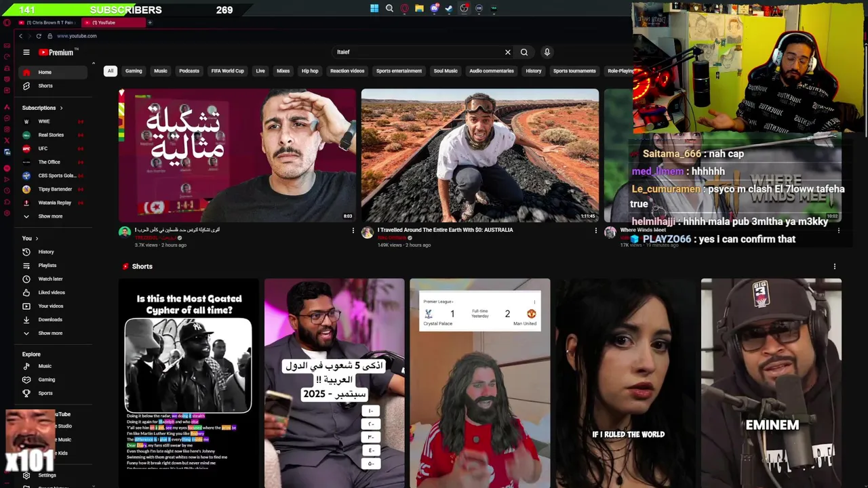
Task: Start voice search with microphone
Action: [x=547, y=52]
